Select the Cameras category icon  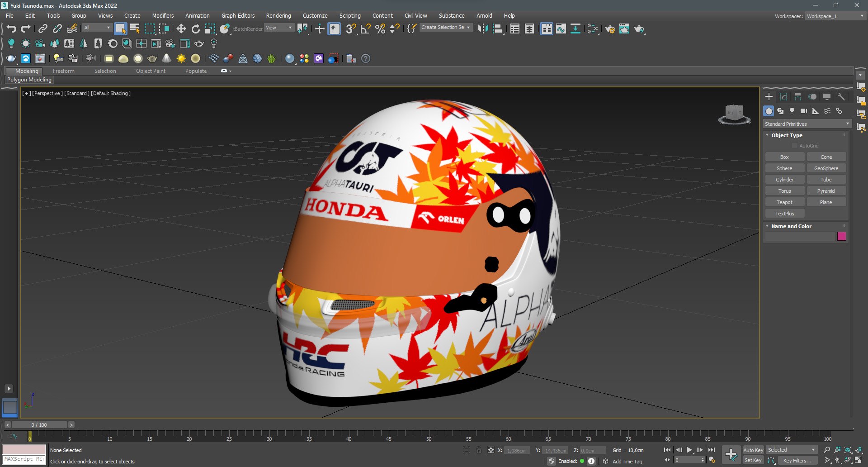coord(804,111)
